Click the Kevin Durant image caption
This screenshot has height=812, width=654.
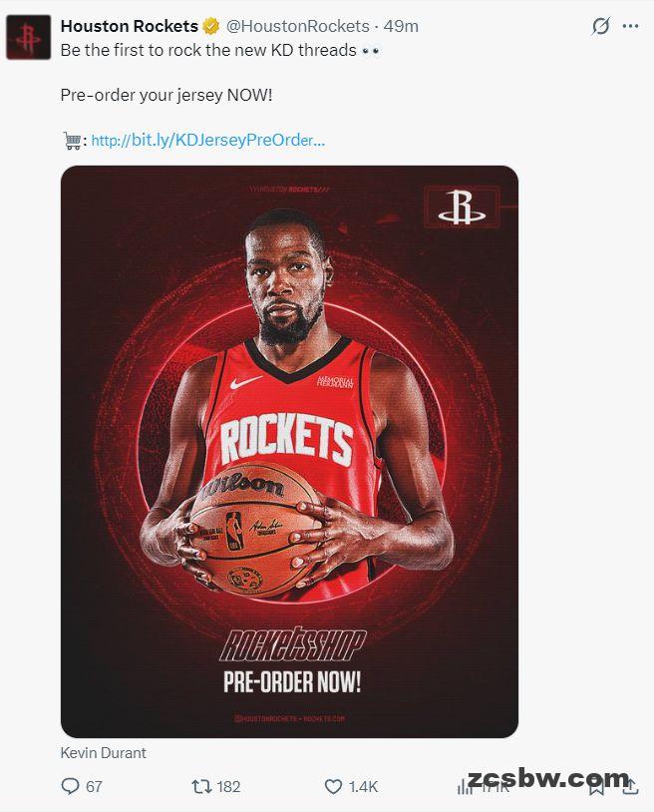point(103,753)
